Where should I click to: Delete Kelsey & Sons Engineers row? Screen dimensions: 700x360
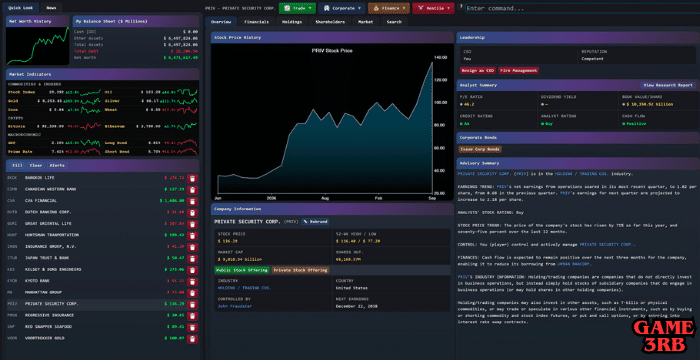192,270
